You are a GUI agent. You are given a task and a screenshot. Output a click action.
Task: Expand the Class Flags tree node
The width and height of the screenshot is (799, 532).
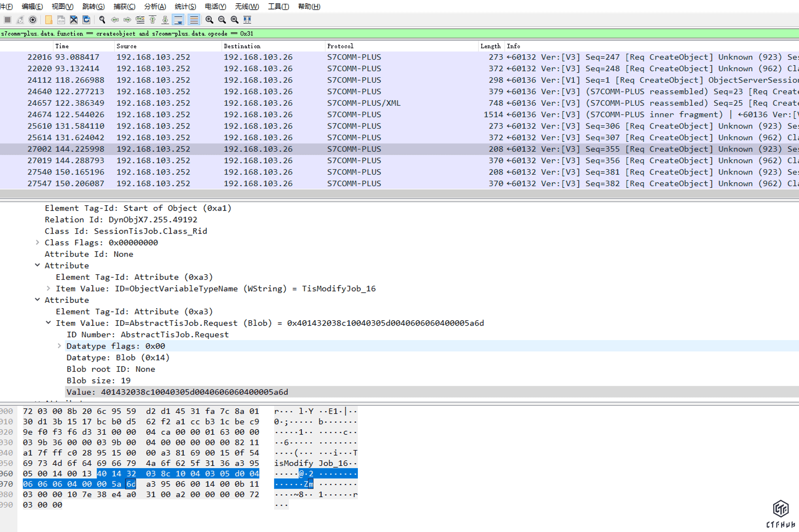[38, 243]
